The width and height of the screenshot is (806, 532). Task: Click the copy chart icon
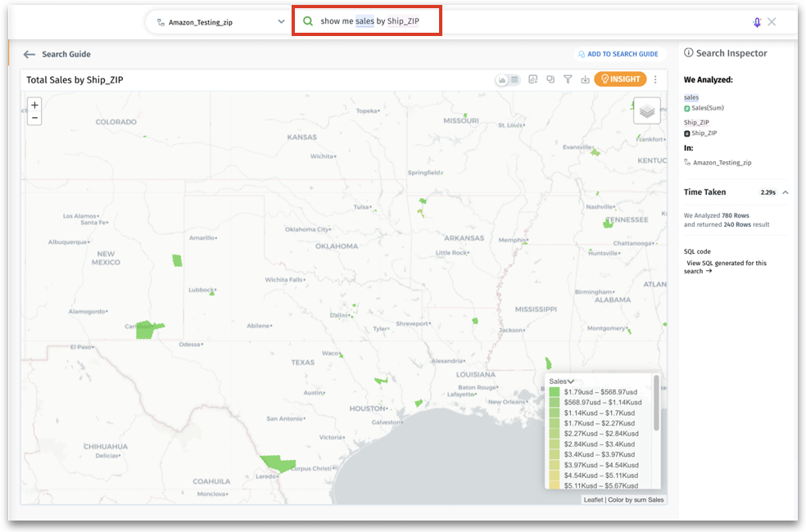(550, 79)
